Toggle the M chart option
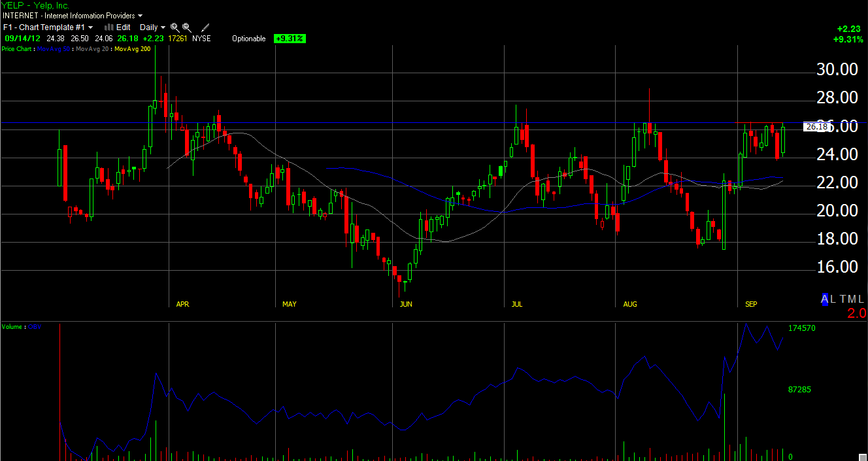 tap(852, 299)
